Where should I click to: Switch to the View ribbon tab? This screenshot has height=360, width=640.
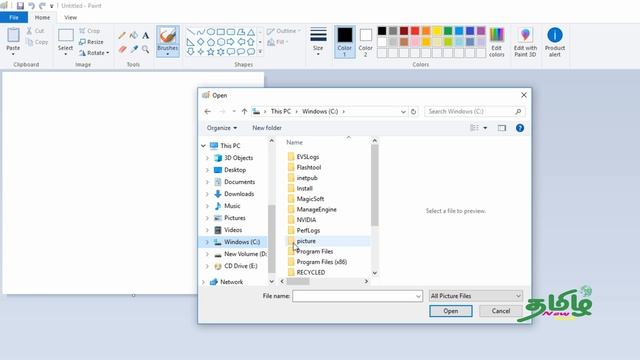tap(70, 18)
